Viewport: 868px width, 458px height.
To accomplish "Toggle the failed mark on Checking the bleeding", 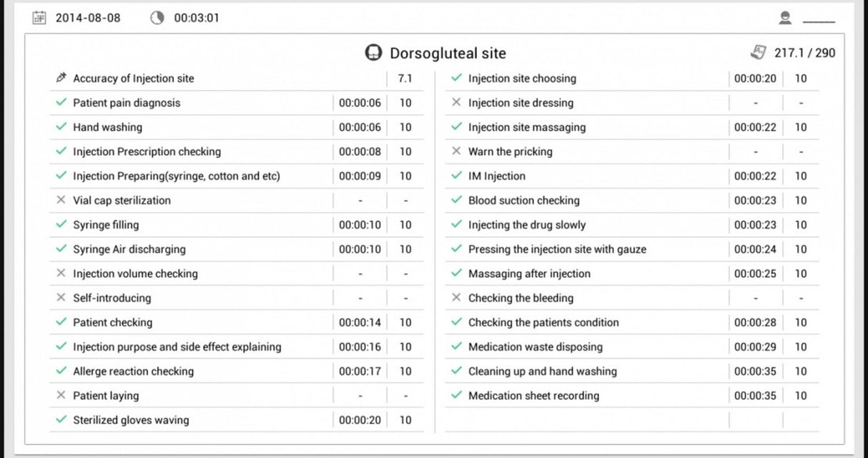I will (x=455, y=298).
